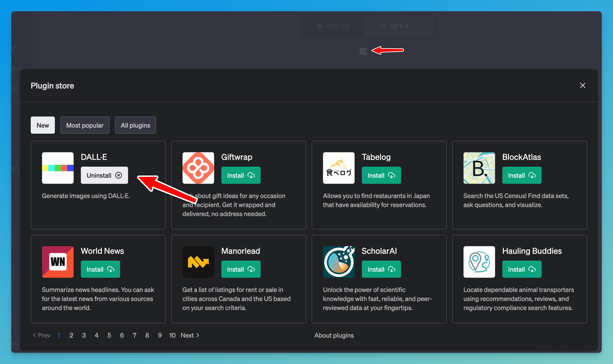Click the World News plugin title
This screenshot has width=613, height=364.
click(x=102, y=251)
